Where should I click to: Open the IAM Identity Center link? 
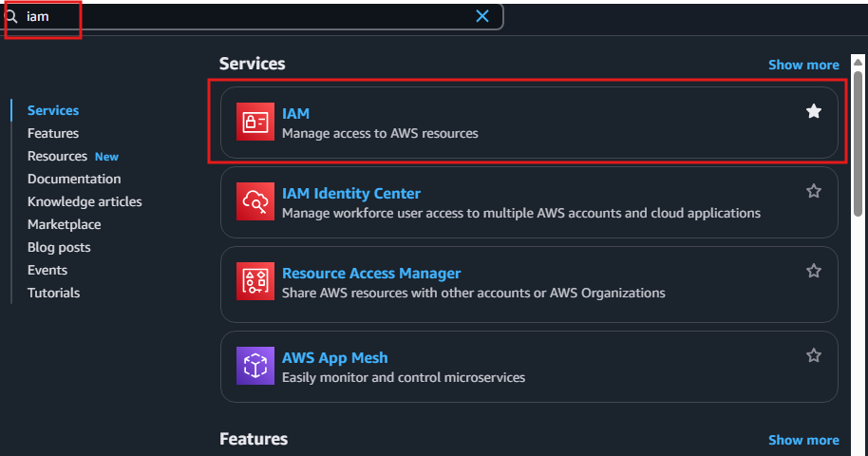(x=351, y=194)
